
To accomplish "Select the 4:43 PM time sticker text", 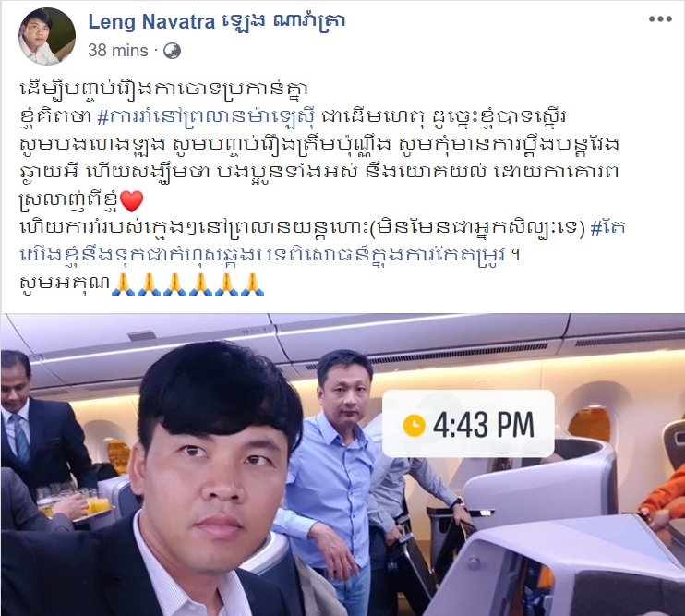I will pyautogui.click(x=483, y=424).
